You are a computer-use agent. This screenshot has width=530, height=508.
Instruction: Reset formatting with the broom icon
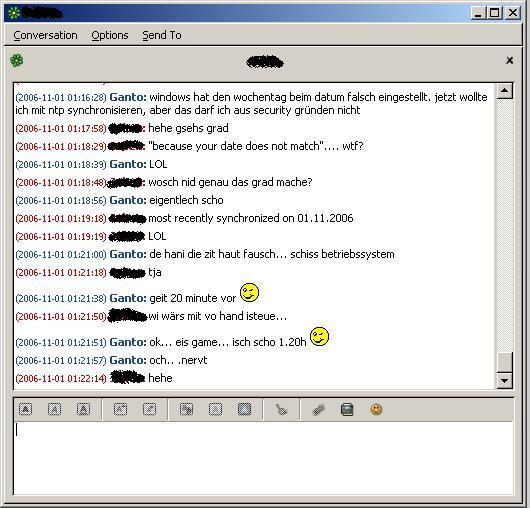pos(281,410)
